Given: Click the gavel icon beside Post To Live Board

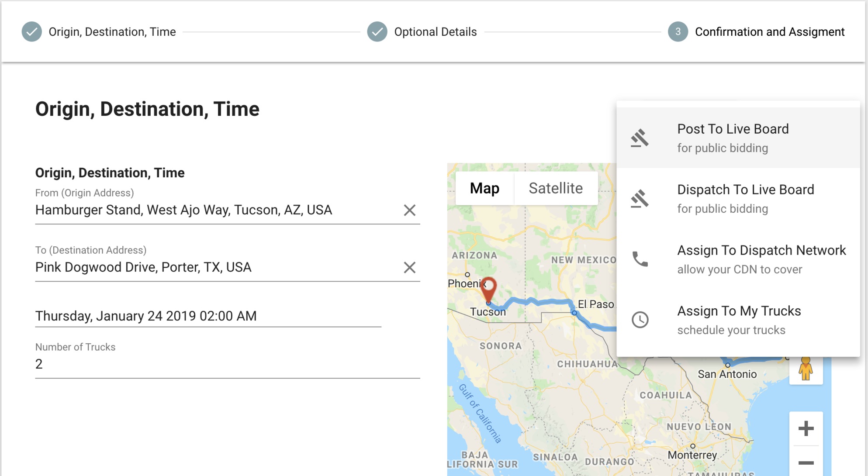Looking at the screenshot, I should pyautogui.click(x=640, y=138).
